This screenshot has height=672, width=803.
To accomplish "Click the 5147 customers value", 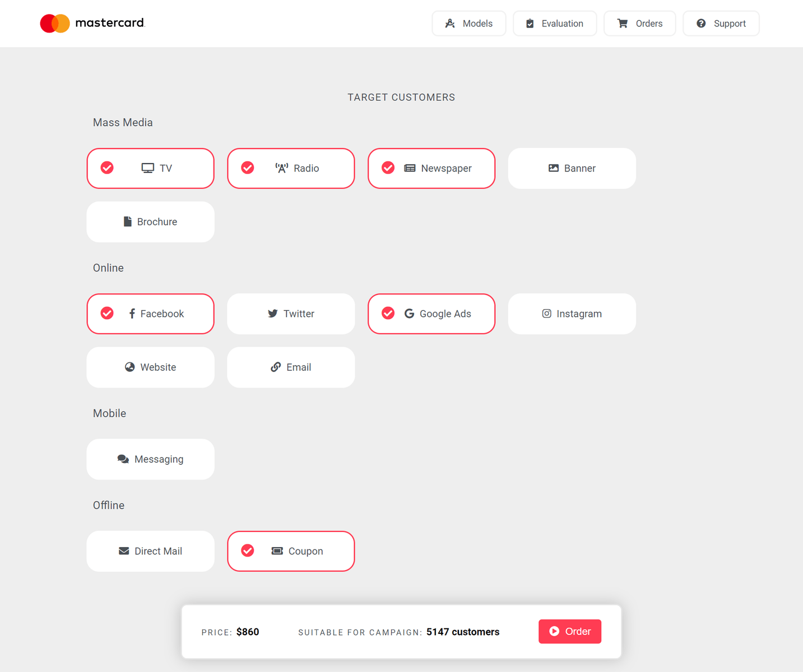I will pos(463,632).
